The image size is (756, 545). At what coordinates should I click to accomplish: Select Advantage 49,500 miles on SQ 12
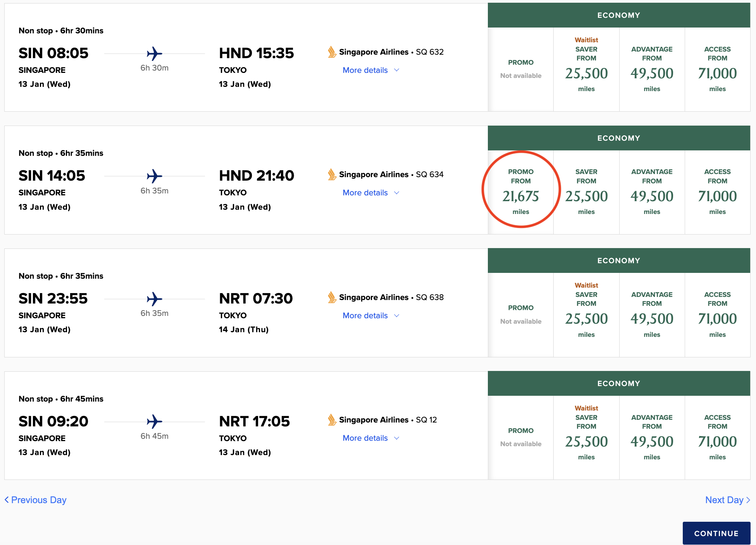652,438
